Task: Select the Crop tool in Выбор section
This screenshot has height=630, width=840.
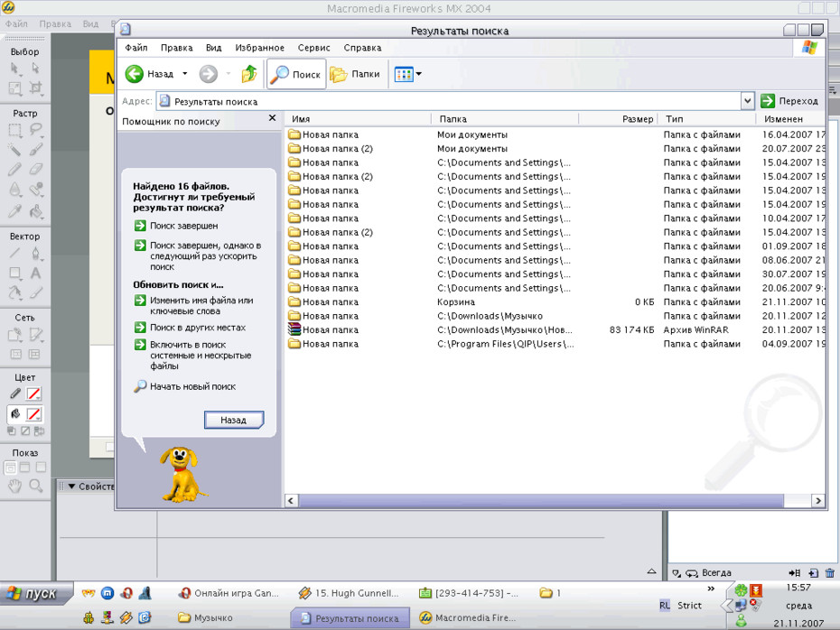Action: point(35,88)
